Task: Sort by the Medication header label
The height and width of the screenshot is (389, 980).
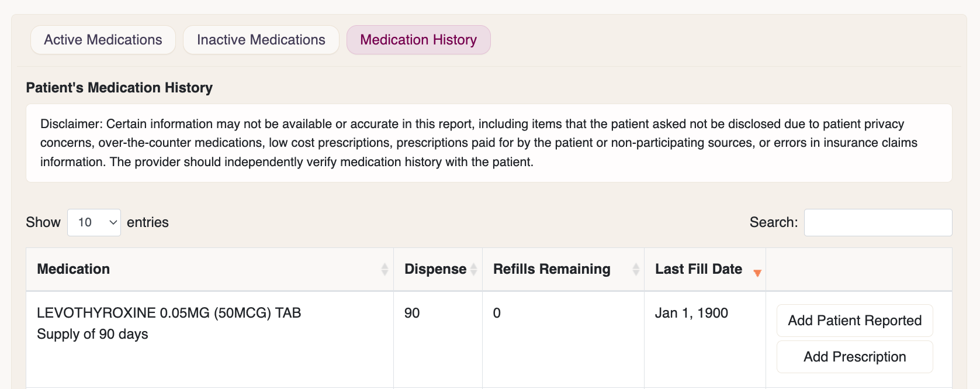Action: coord(74,269)
